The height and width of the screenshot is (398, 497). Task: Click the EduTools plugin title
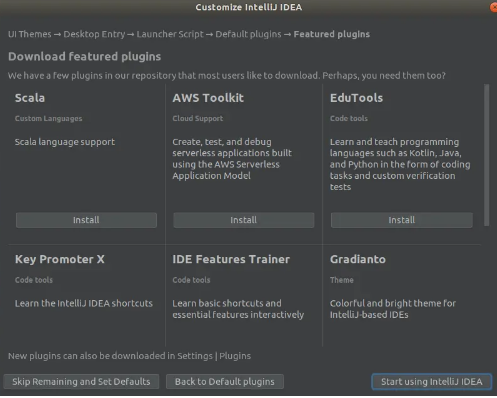[356, 98]
